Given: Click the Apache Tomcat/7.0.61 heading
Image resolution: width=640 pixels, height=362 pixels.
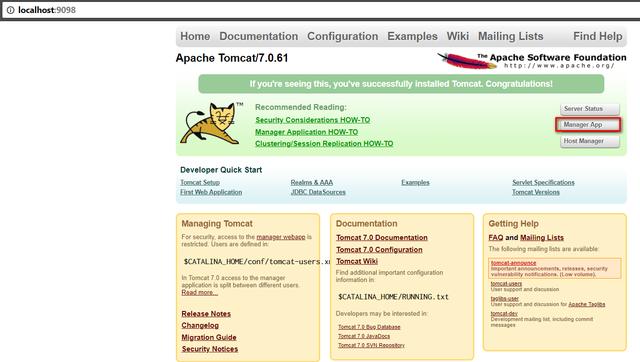Looking at the screenshot, I should (x=232, y=58).
